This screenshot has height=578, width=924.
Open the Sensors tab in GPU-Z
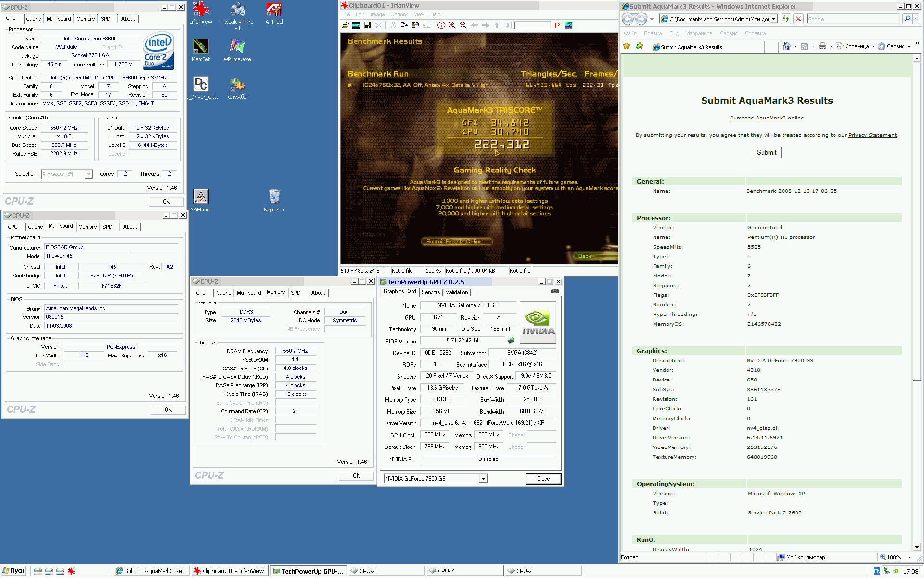pyautogui.click(x=431, y=292)
